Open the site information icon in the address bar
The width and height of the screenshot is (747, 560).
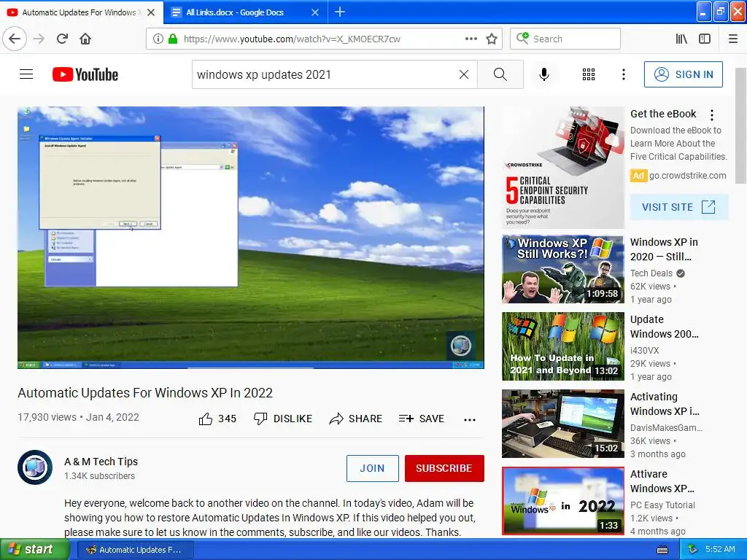158,39
